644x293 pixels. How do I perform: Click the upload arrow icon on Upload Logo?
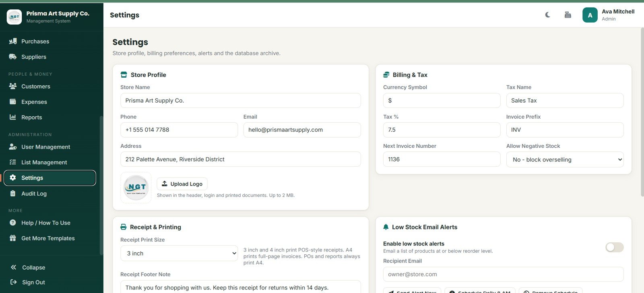tap(165, 184)
